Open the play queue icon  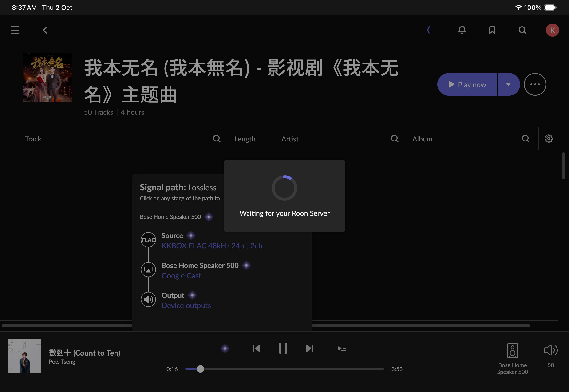click(342, 348)
